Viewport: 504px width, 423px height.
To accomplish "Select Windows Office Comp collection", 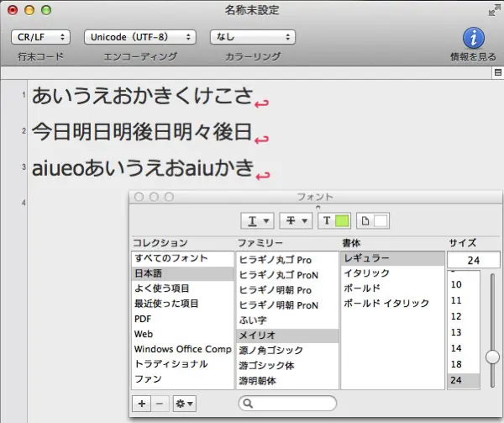I will coord(182,349).
